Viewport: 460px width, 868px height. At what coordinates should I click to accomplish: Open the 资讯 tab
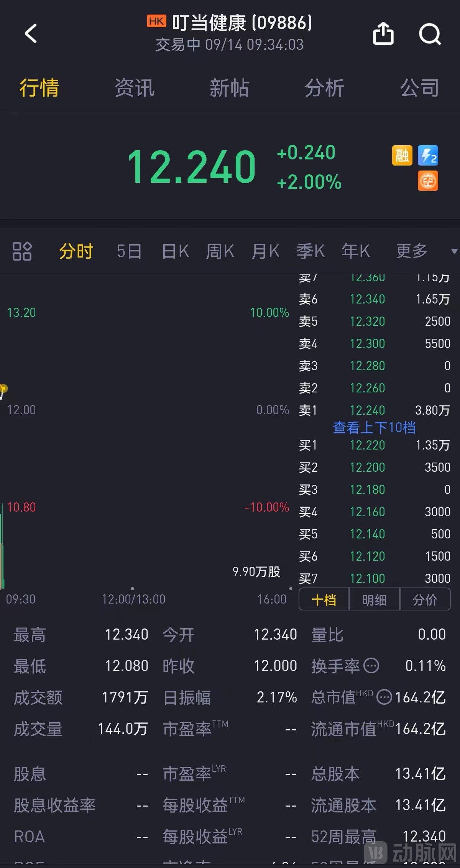[x=135, y=88]
